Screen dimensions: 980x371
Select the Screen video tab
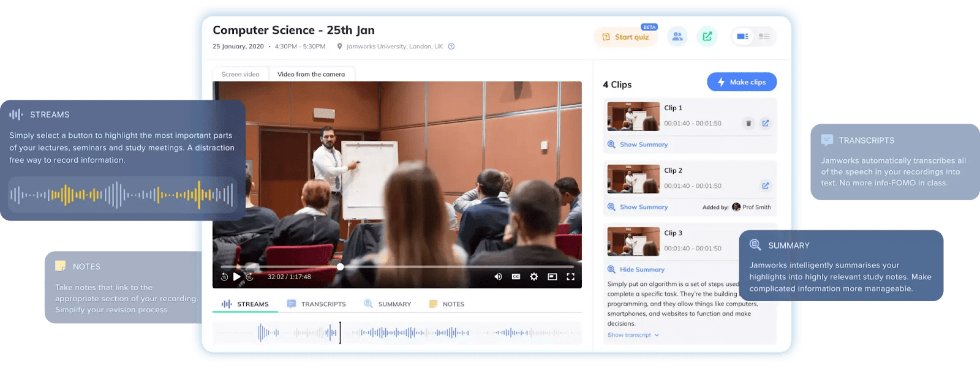(240, 74)
